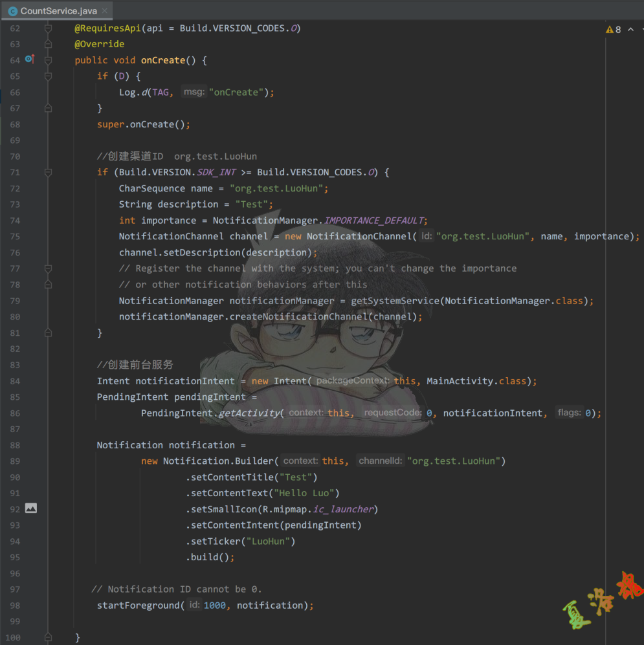Click the yellow warning triangle icon
Image resolution: width=644 pixels, height=645 pixels.
609,30
